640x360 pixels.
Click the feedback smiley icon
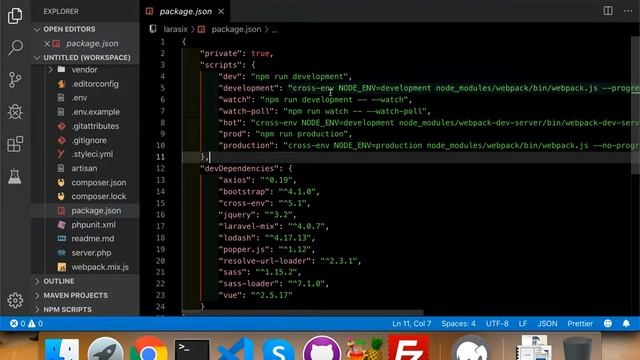[608, 323]
